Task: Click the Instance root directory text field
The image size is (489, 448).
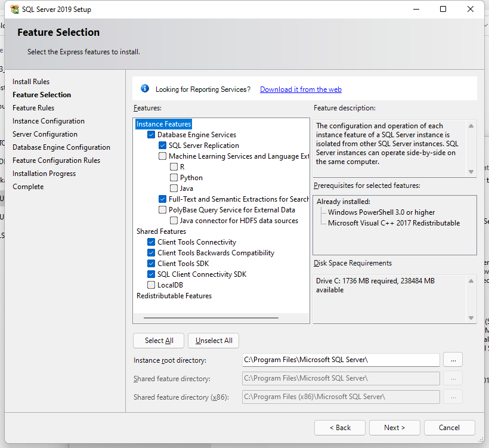Action: click(341, 360)
